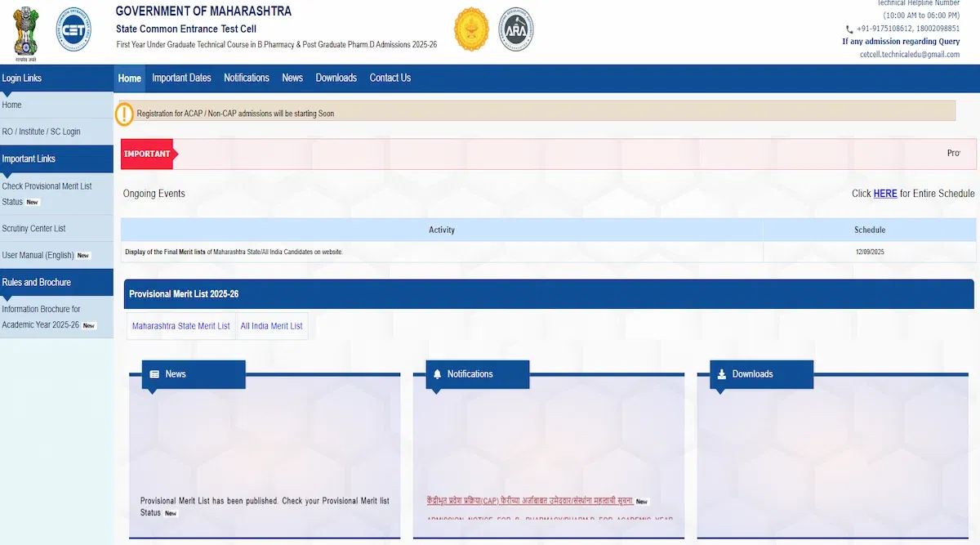Click the Government of Maharashtra title text
The height and width of the screenshot is (545, 980).
point(203,11)
